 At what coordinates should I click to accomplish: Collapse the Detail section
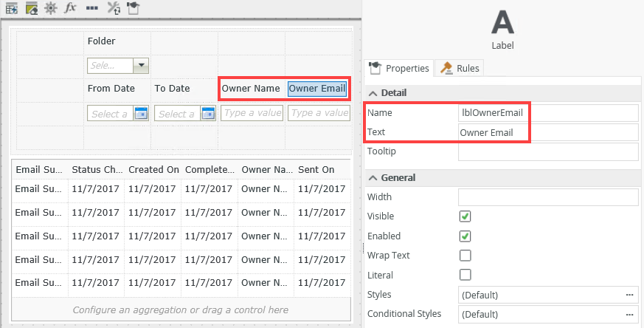[373, 93]
